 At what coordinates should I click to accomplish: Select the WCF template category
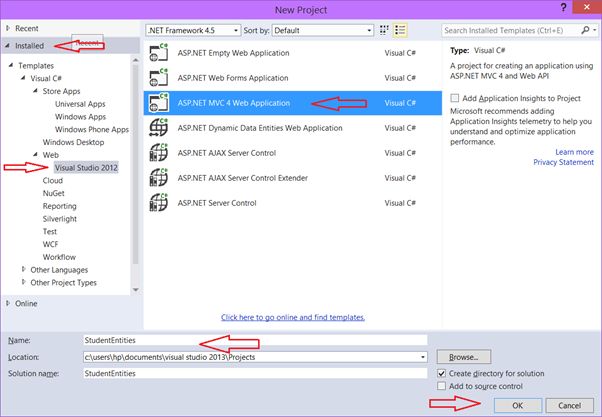[x=50, y=244]
